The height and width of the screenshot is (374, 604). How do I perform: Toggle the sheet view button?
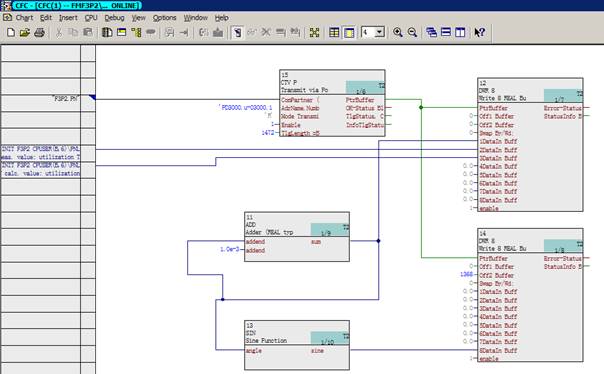[x=349, y=32]
